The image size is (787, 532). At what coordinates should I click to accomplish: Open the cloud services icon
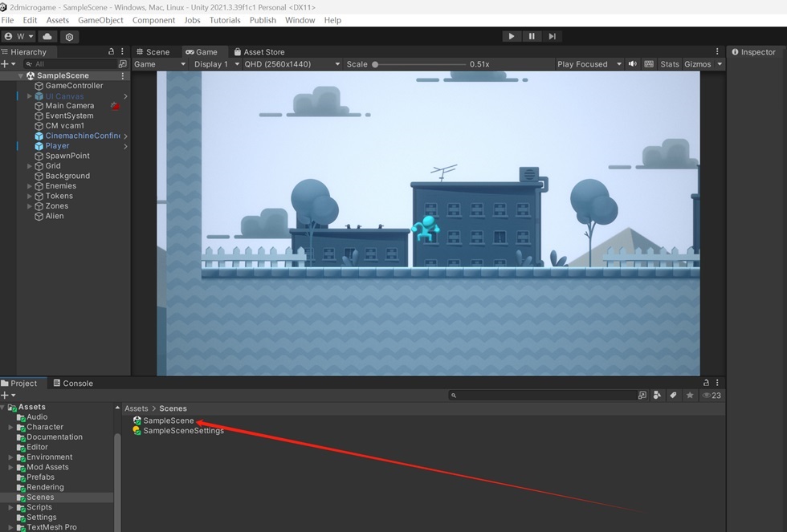(47, 37)
